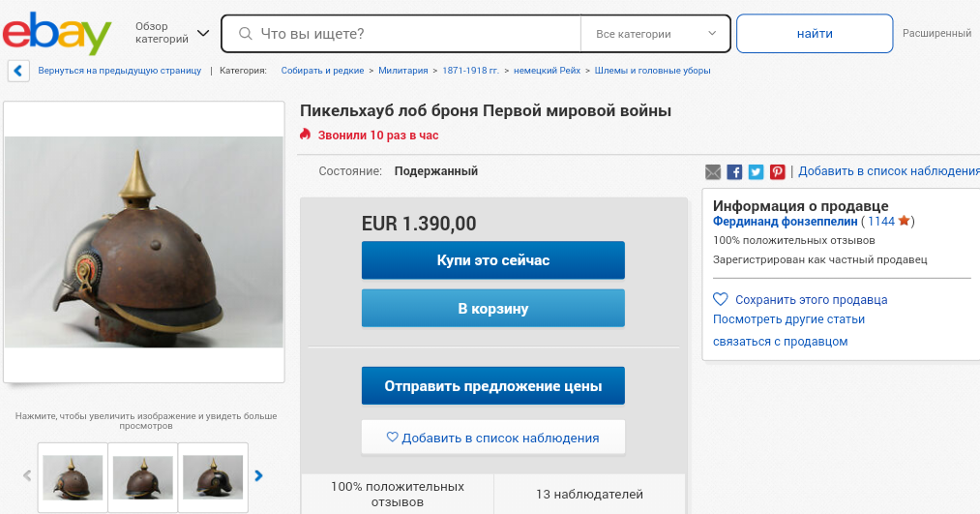This screenshot has height=514, width=980.
Task: Add item with В корзину button
Action: tap(493, 308)
